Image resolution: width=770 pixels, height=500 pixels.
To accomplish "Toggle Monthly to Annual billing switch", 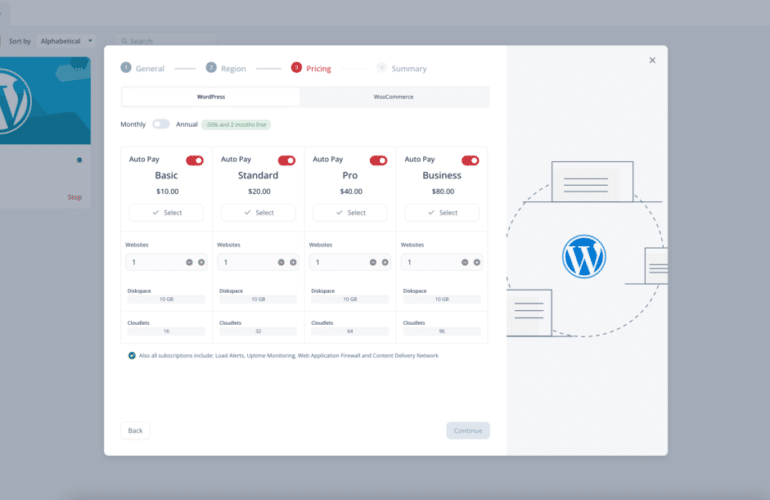I will pos(161,124).
